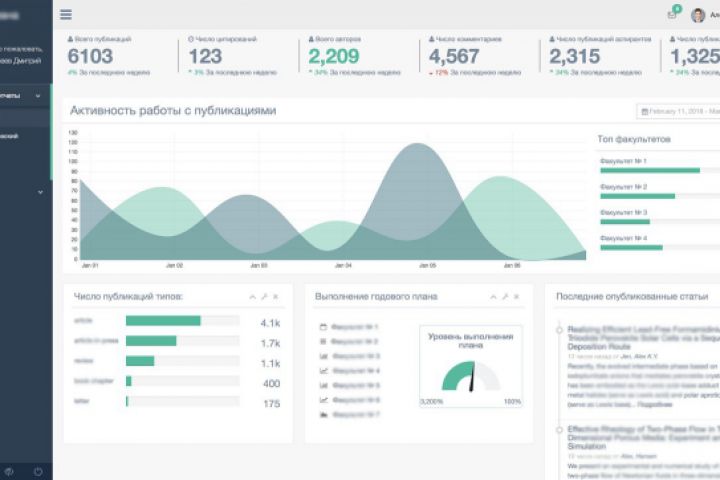Screen dimensions: 720x480
Task: Collapse the Число публикаций типов panel
Action: tap(253, 297)
